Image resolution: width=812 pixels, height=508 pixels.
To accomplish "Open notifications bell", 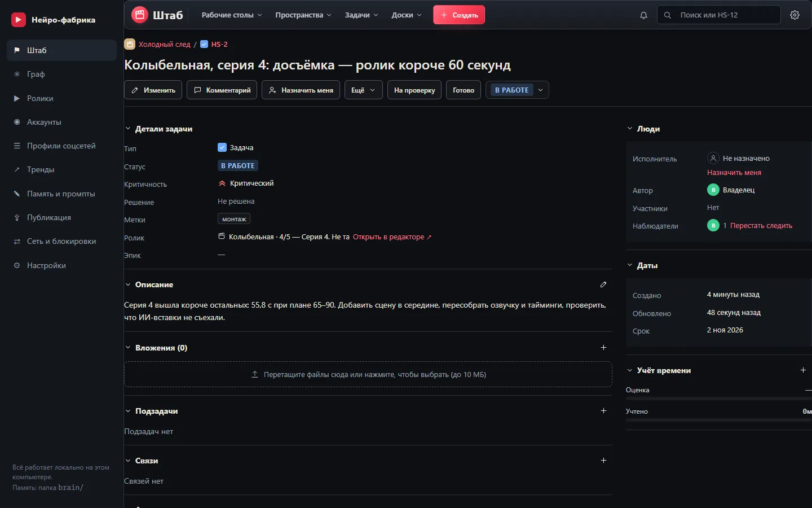I will [x=643, y=15].
